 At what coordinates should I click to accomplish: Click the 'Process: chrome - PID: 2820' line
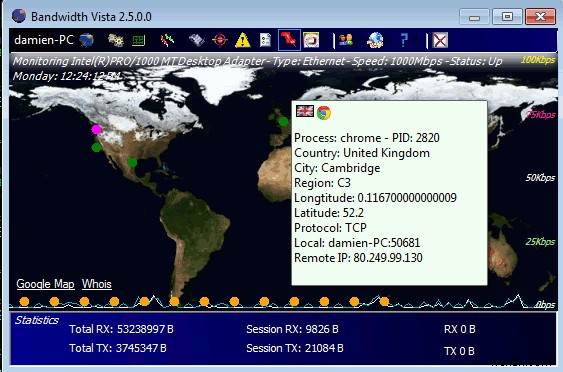pos(367,138)
